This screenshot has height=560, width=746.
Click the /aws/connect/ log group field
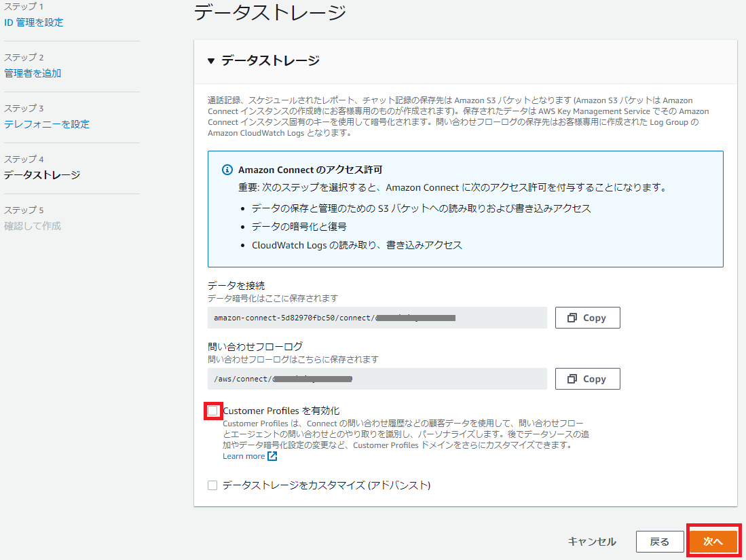pyautogui.click(x=377, y=379)
